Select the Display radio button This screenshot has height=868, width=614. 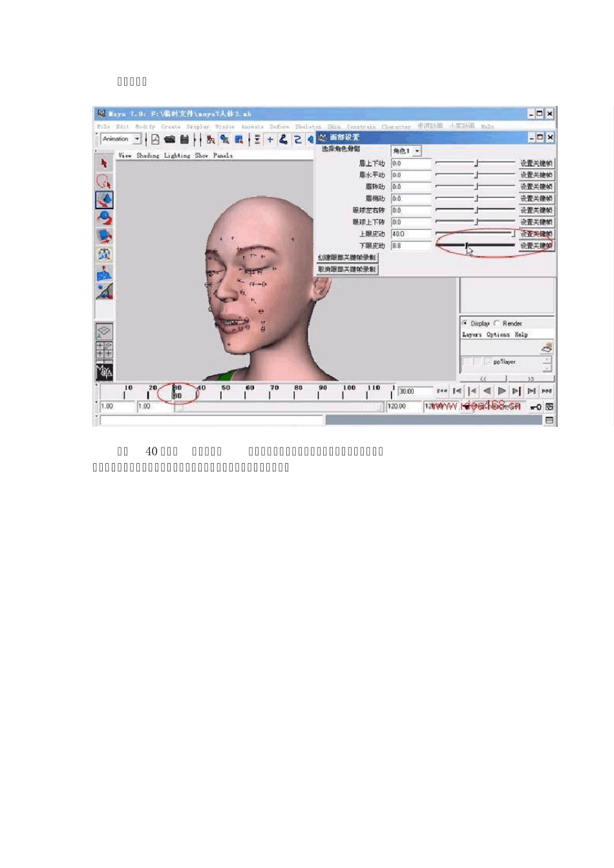tap(465, 323)
